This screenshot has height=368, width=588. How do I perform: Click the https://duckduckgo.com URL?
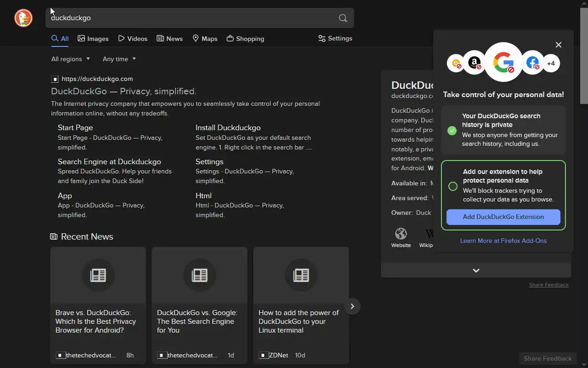tap(97, 79)
